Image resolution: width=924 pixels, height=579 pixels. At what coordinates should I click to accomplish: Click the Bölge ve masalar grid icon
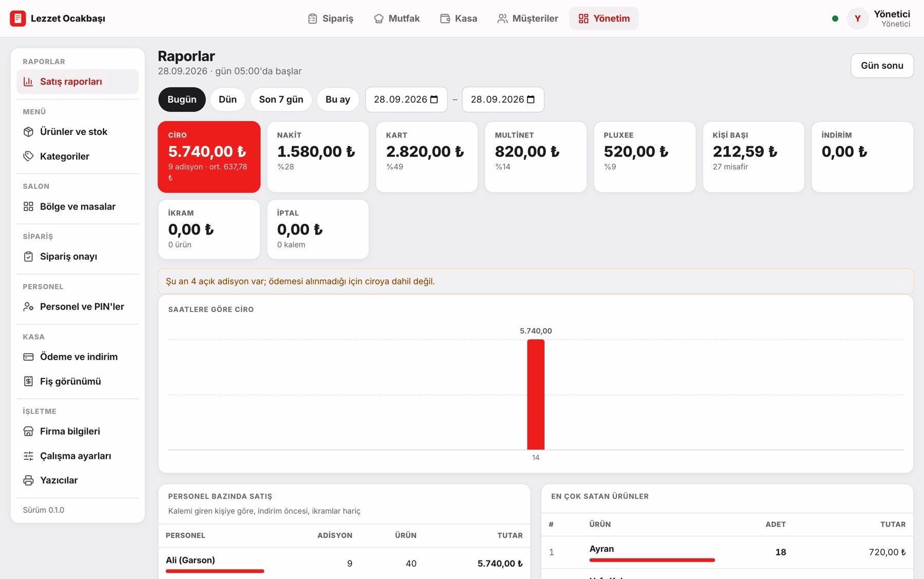(28, 206)
